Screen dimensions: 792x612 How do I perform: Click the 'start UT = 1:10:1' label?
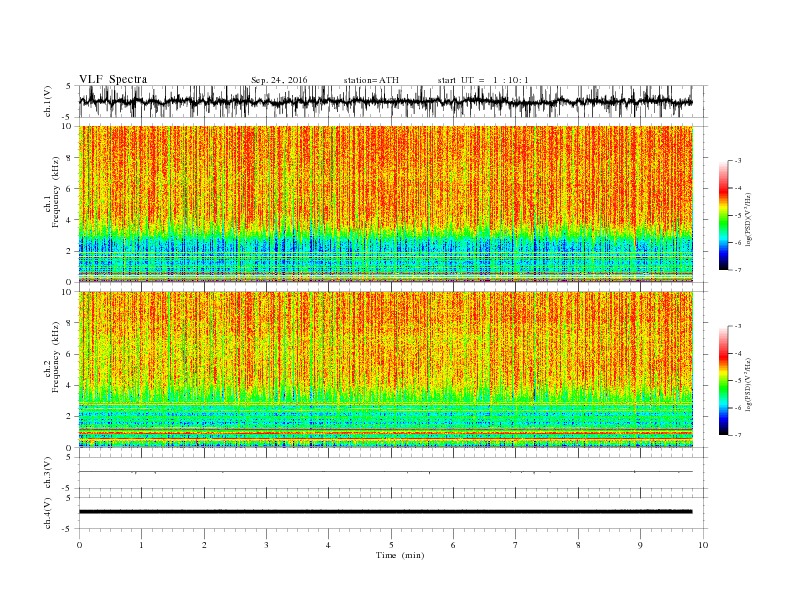click(x=483, y=80)
